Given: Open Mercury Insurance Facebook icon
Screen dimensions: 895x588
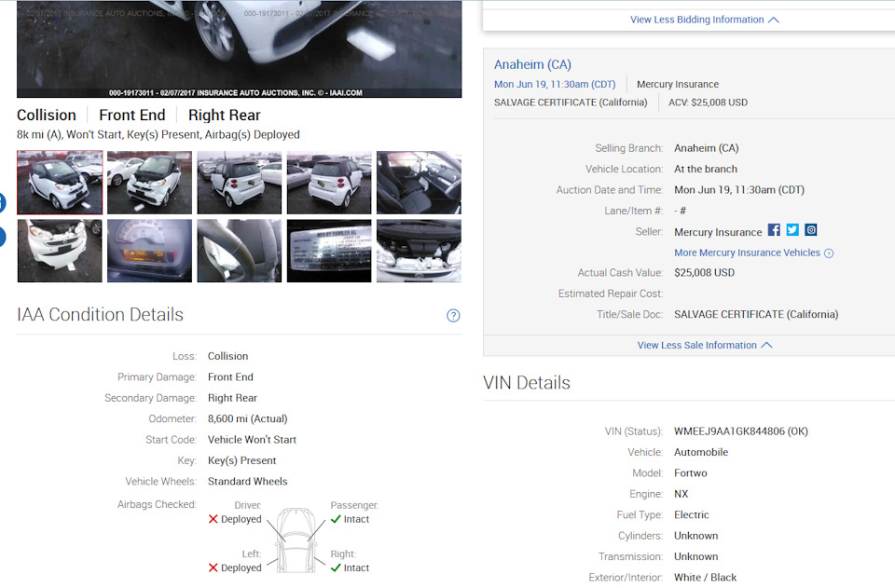Looking at the screenshot, I should (774, 230).
